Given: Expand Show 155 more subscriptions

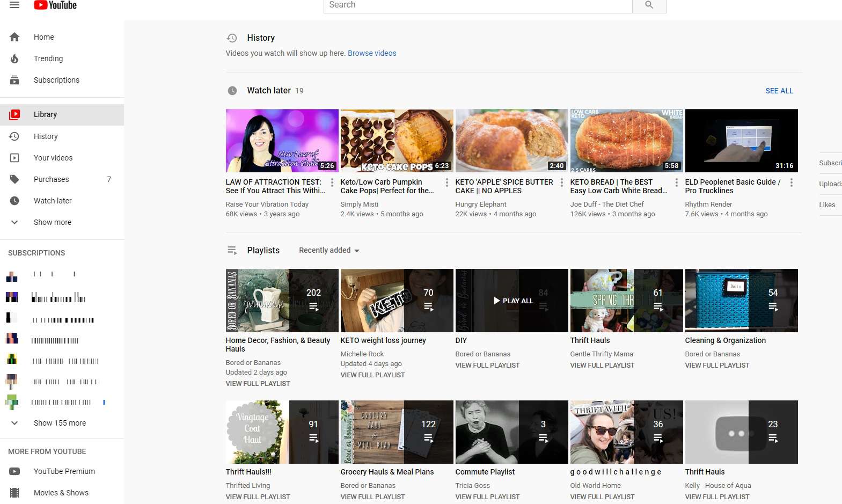Looking at the screenshot, I should tap(60, 423).
